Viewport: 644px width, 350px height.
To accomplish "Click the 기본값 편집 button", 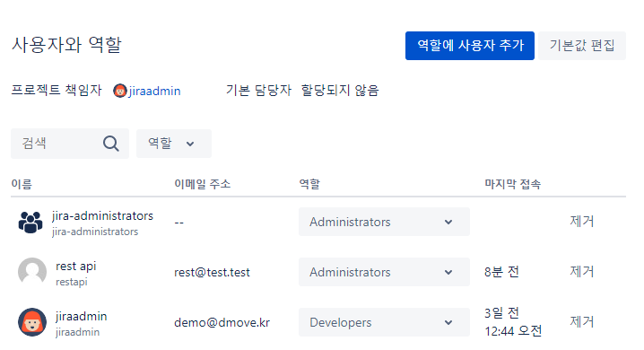I will (x=582, y=46).
